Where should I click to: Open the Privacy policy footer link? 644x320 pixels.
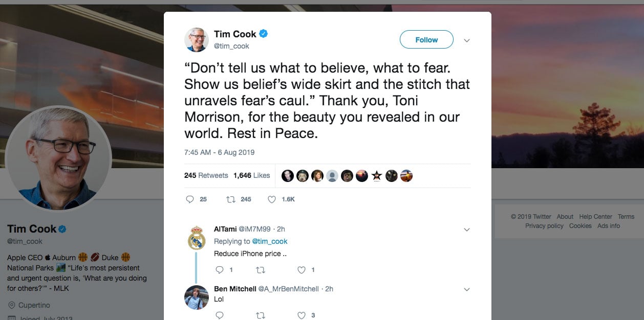pos(544,226)
